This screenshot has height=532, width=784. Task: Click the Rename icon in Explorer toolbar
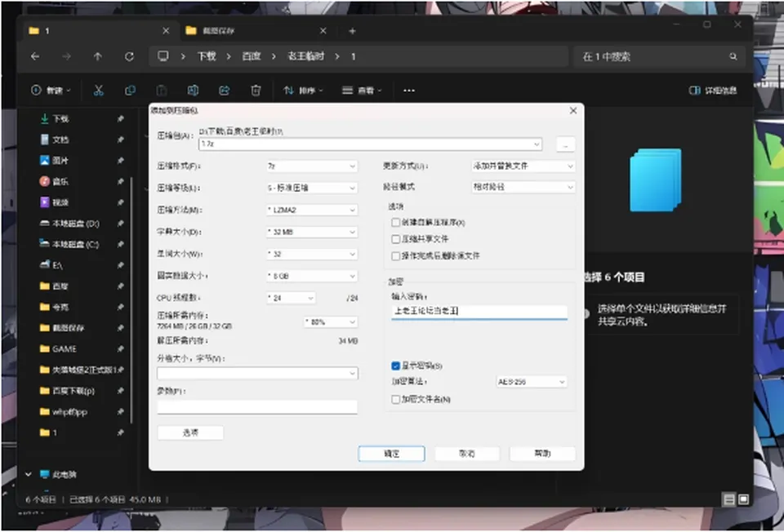pos(193,91)
